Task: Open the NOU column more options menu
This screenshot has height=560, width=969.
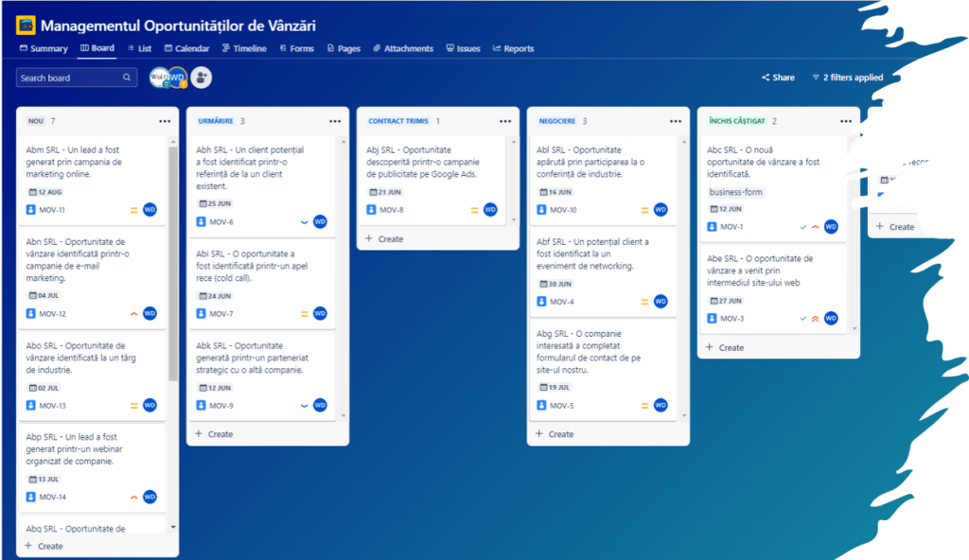Action: pyautogui.click(x=165, y=121)
